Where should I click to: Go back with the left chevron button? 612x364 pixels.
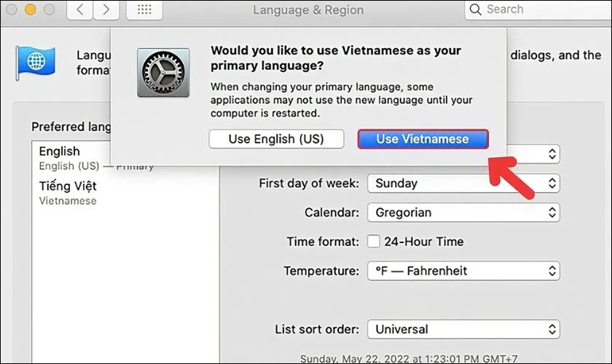80,9
